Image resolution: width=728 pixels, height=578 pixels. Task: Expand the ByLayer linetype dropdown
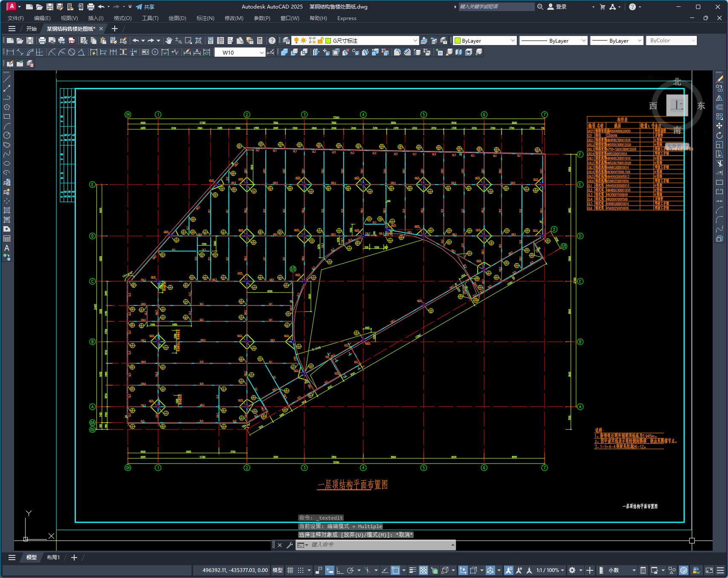coord(554,41)
